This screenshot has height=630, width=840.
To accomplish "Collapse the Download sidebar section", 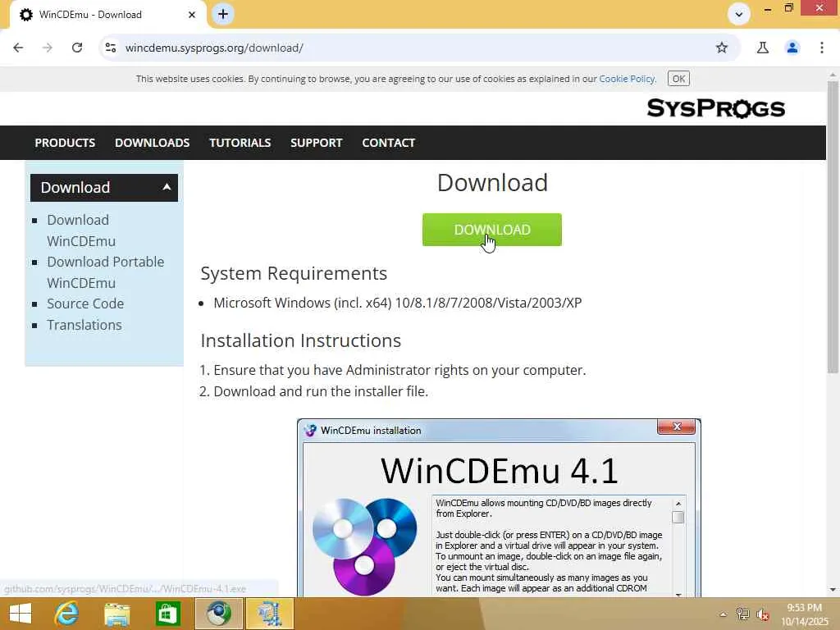I will (104, 188).
